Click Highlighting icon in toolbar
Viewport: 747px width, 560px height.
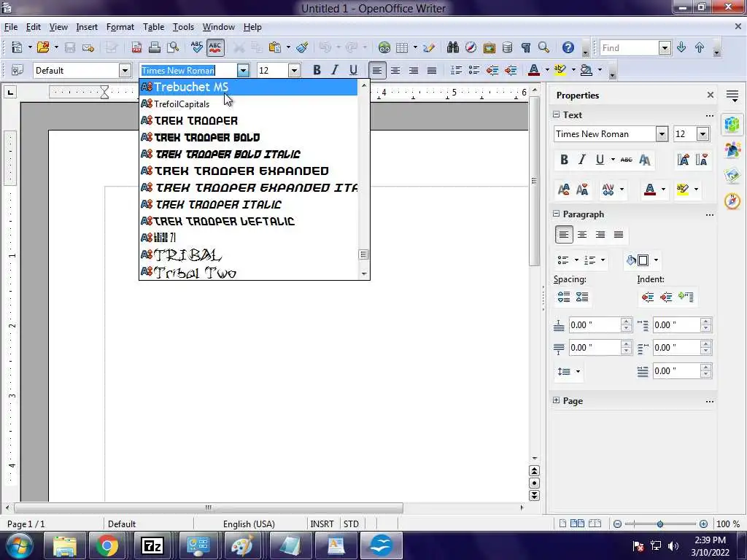[560, 71]
